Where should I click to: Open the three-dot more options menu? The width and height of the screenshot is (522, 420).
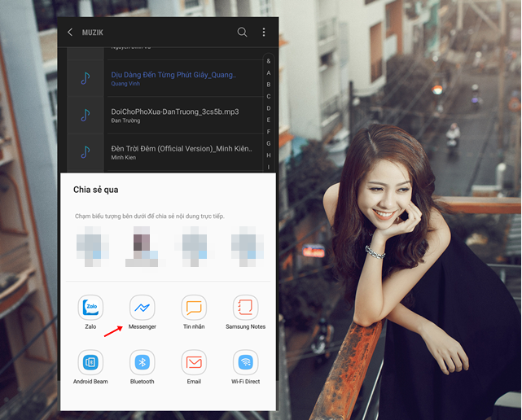[264, 33]
